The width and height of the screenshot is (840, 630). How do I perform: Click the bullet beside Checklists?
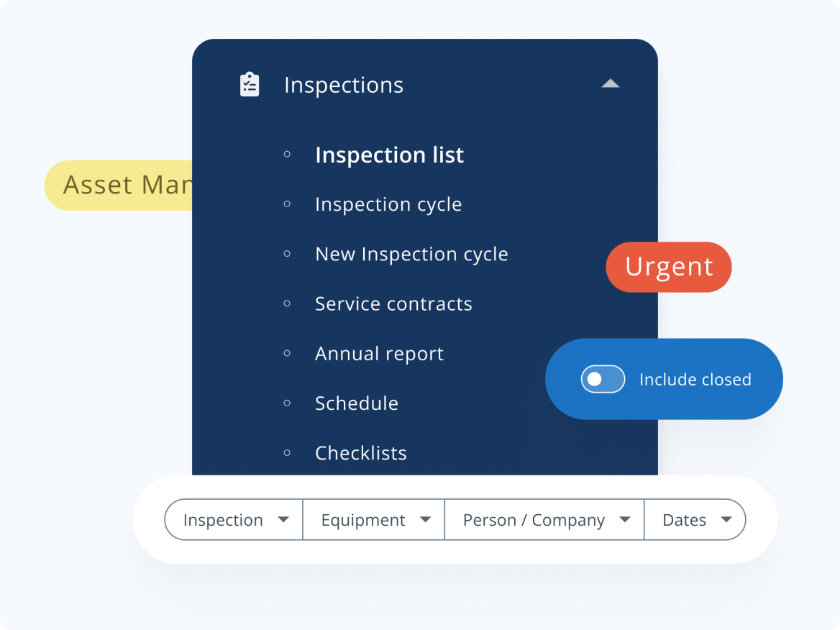[288, 452]
